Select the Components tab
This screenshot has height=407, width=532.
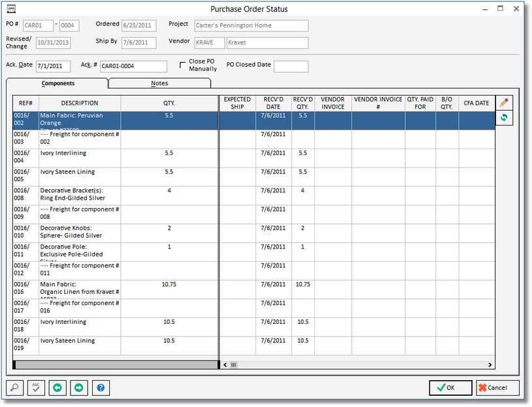point(58,83)
